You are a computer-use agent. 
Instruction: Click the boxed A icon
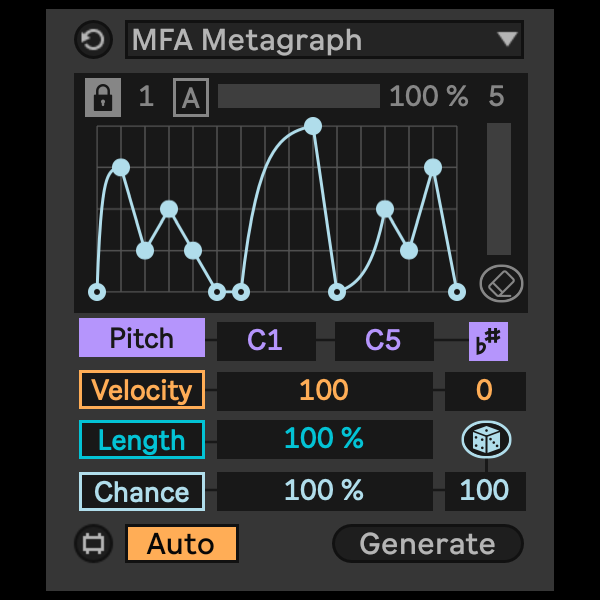(x=189, y=97)
